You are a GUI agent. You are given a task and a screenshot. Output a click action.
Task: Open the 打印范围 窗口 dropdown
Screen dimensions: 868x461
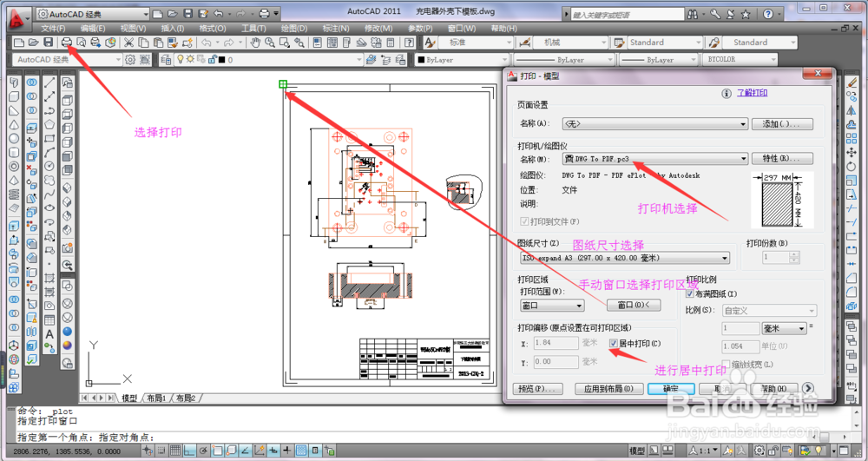pos(552,306)
